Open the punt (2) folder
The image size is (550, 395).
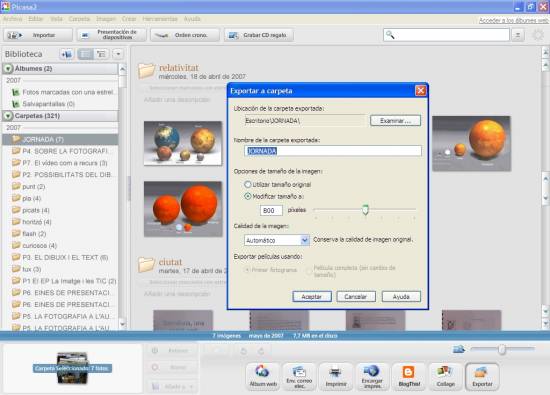(x=29, y=187)
